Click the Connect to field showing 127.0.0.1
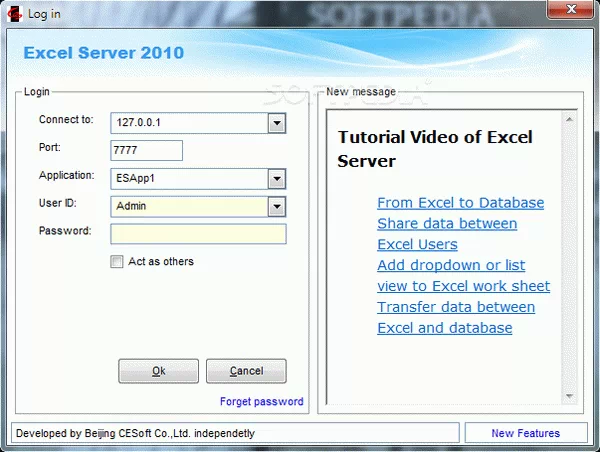The image size is (600, 452). click(x=189, y=123)
